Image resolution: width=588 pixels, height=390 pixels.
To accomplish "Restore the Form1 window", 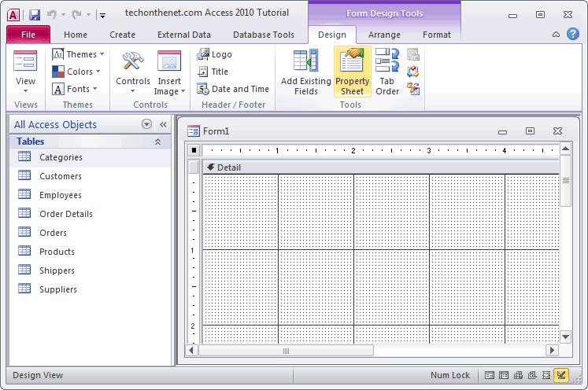I will [530, 131].
